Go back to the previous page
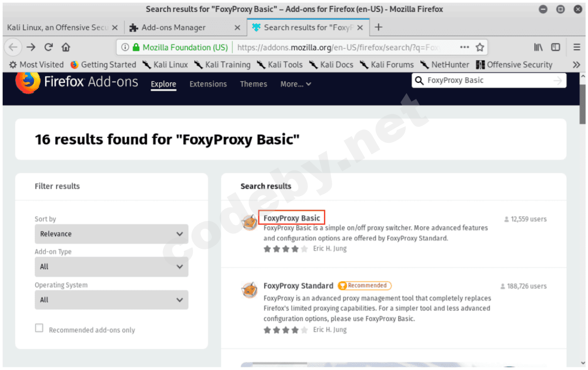 click(x=13, y=47)
